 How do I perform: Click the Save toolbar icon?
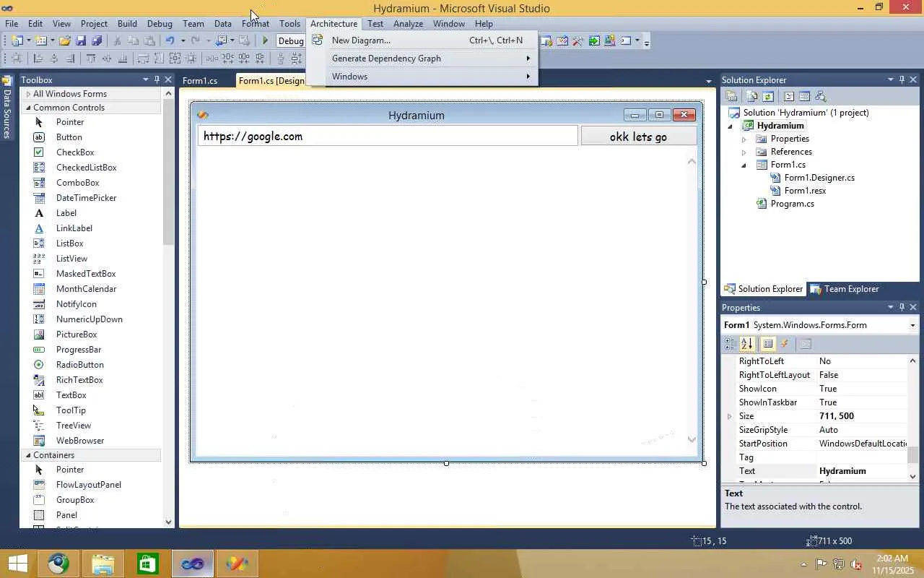(x=81, y=41)
